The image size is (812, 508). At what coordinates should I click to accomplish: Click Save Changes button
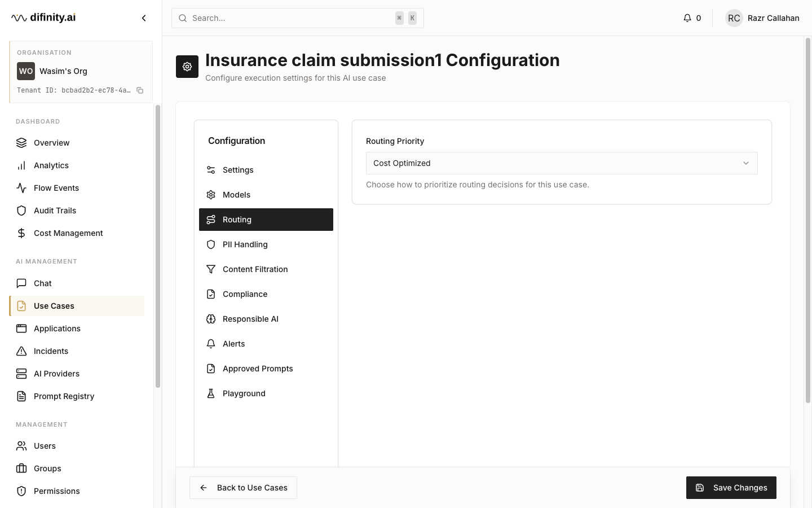pyautogui.click(x=731, y=488)
